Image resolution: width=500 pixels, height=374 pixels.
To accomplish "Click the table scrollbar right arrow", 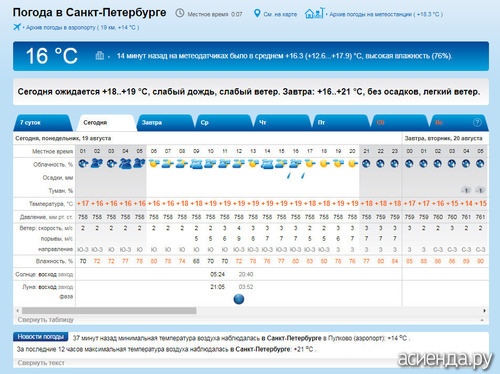I will [484, 311].
